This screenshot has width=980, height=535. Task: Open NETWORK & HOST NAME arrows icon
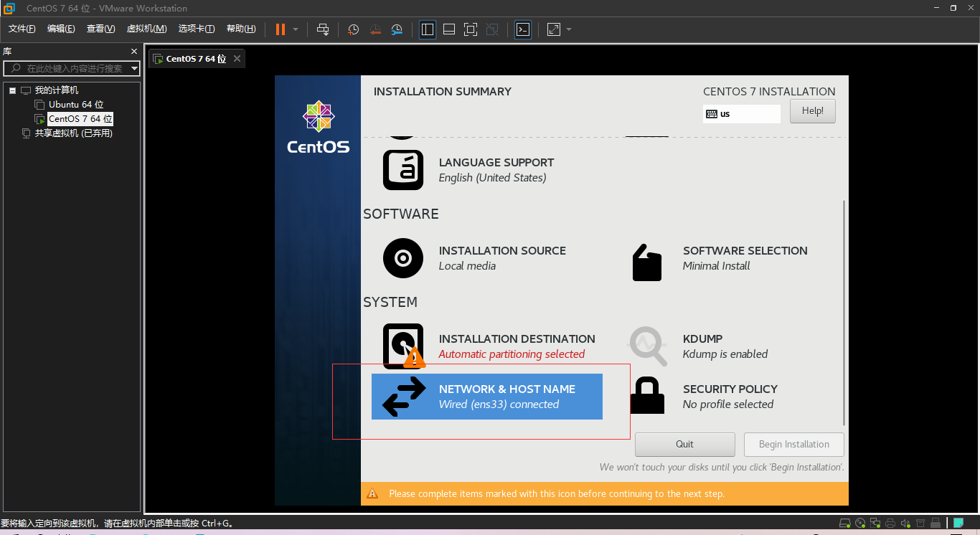[404, 397]
